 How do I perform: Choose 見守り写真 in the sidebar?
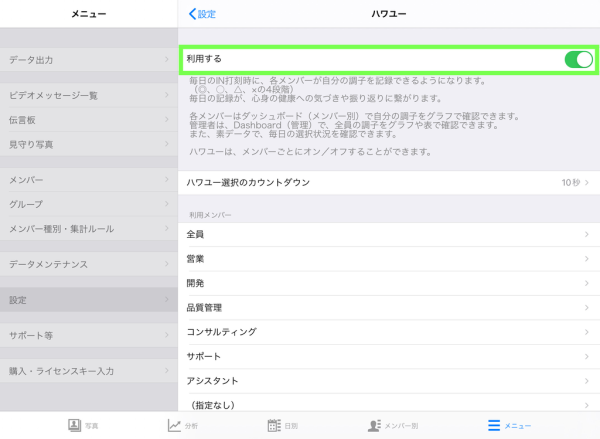(x=89, y=144)
